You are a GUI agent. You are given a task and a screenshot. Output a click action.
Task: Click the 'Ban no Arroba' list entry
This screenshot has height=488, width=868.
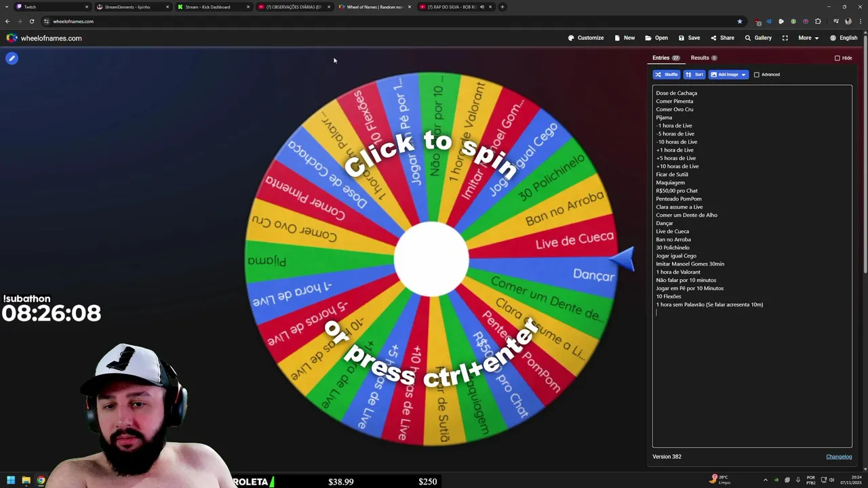[x=673, y=239]
